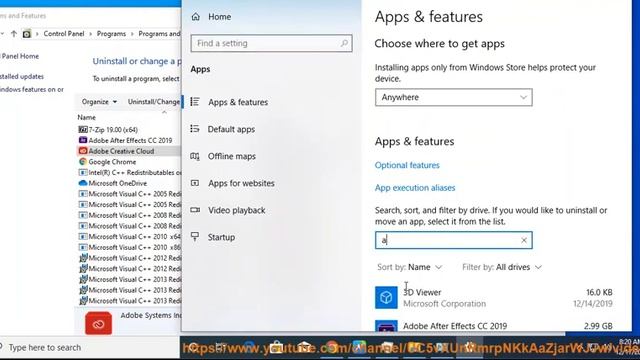Go up one level with the up arrow
Screen dimensions: 640x360
(x=13, y=34)
